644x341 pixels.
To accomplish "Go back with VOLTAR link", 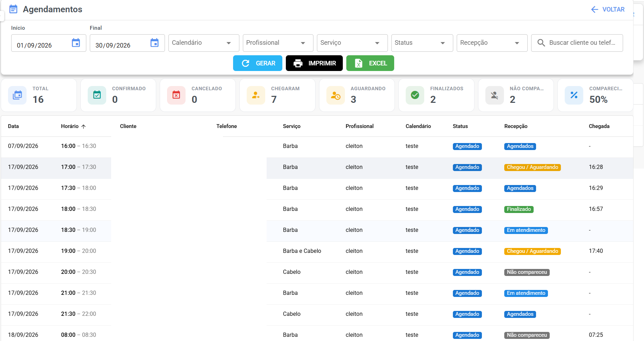I will tap(608, 9).
